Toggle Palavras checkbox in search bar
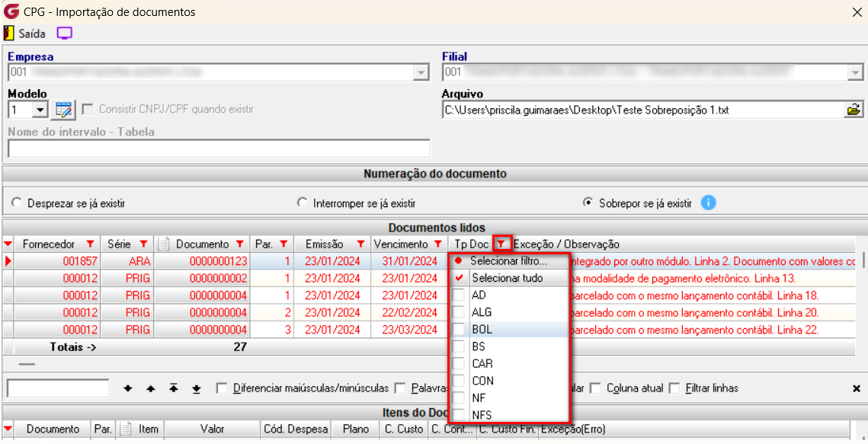The image size is (868, 444). point(400,388)
